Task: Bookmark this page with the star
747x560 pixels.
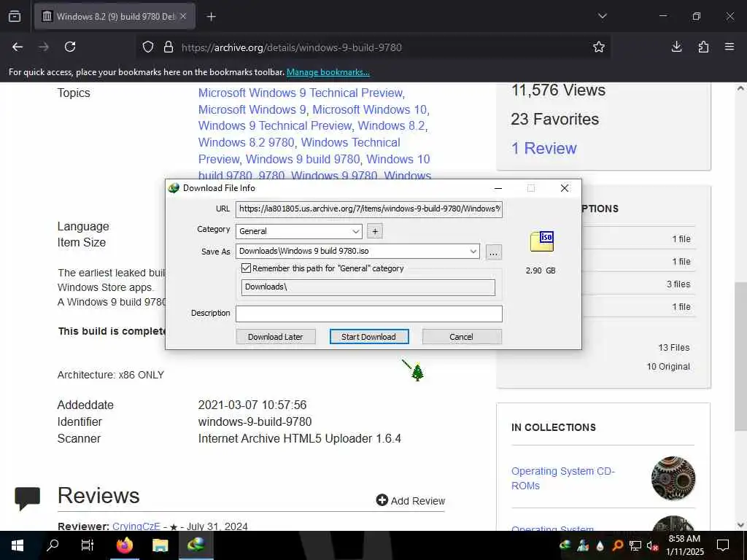Action: coord(599,47)
